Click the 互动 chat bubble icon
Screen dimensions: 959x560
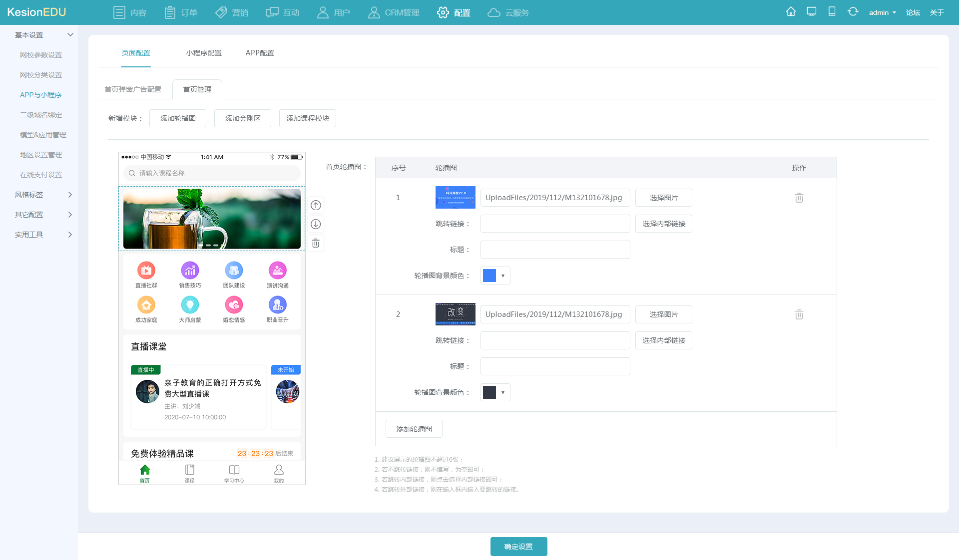pyautogui.click(x=271, y=12)
